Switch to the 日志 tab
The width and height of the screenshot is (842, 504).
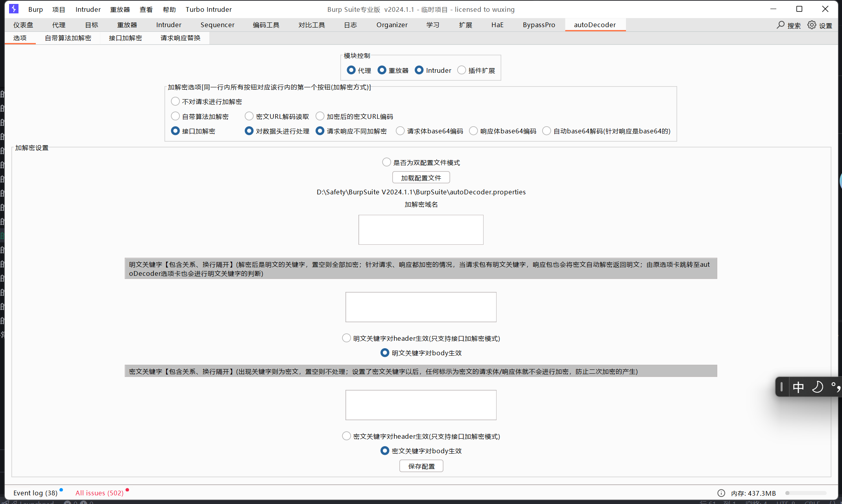coord(350,25)
